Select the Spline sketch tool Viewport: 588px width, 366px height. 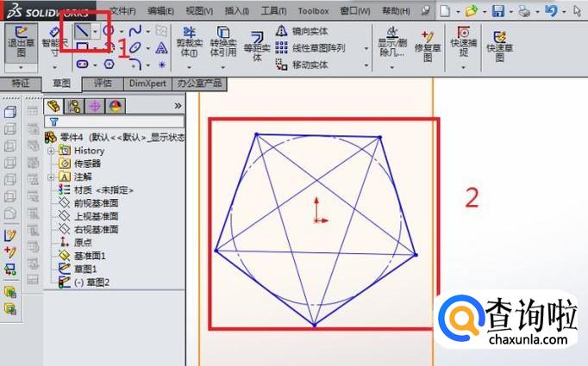[135, 31]
